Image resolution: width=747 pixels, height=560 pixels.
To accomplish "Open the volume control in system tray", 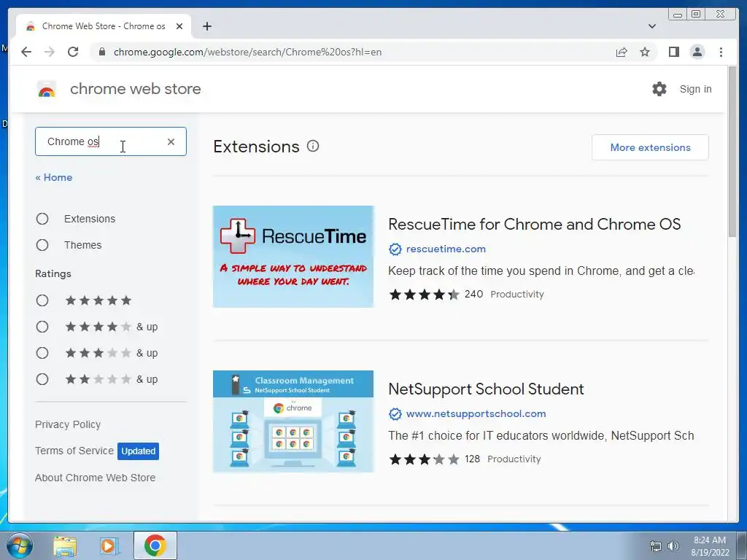I will tap(673, 546).
